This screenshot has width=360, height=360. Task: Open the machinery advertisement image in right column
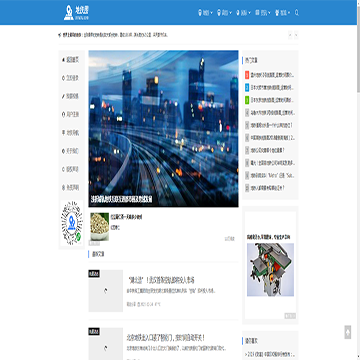click(x=270, y=269)
